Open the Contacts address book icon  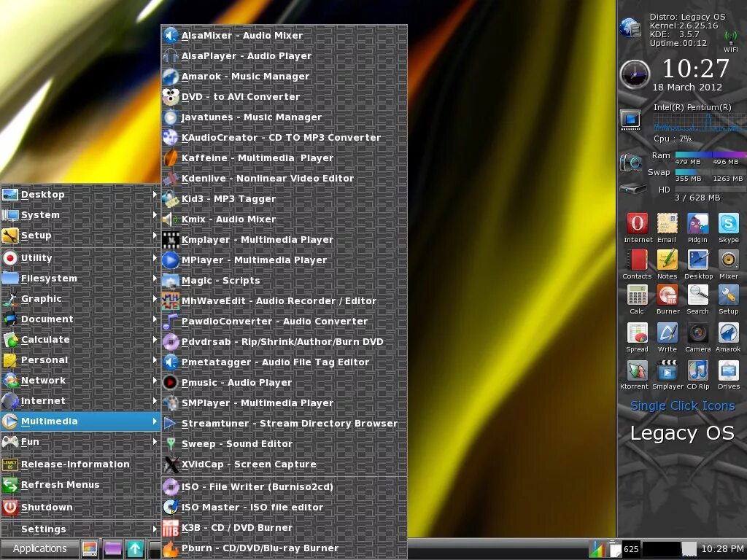click(x=638, y=260)
